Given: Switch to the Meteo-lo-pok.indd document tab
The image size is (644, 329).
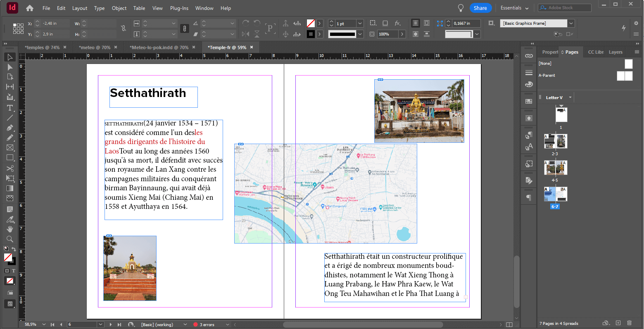Looking at the screenshot, I should pyautogui.click(x=159, y=47).
